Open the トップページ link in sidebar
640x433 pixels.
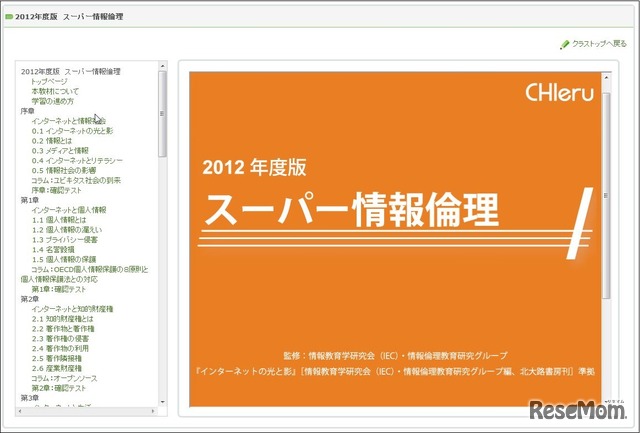point(52,81)
